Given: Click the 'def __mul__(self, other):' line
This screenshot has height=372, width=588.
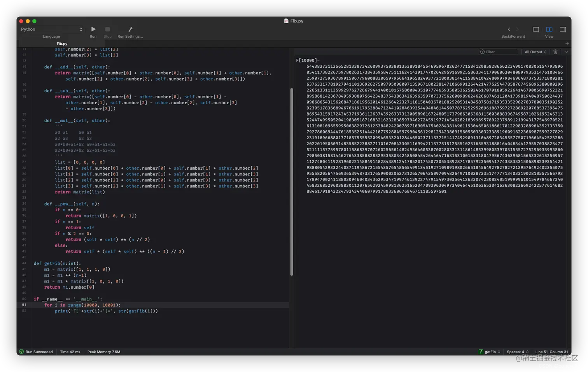Looking at the screenshot, I should (77, 121).
